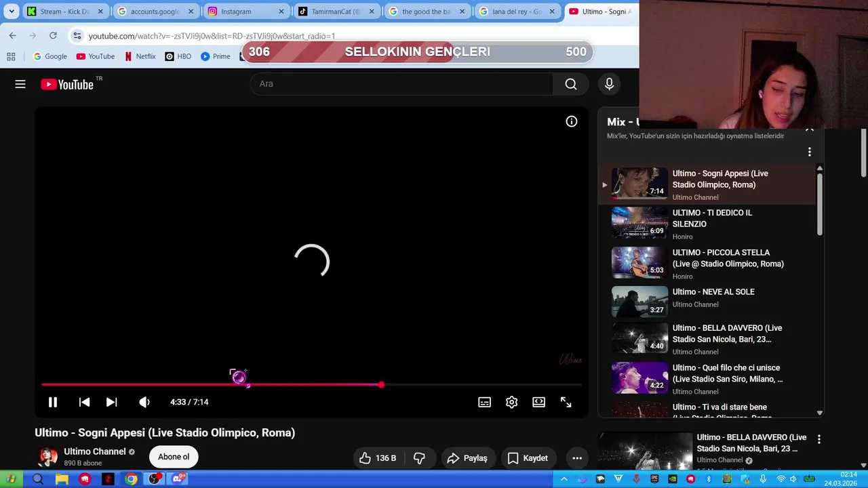Click the Paylaş share button
Viewport: 868px width, 488px height.
pyautogui.click(x=467, y=458)
